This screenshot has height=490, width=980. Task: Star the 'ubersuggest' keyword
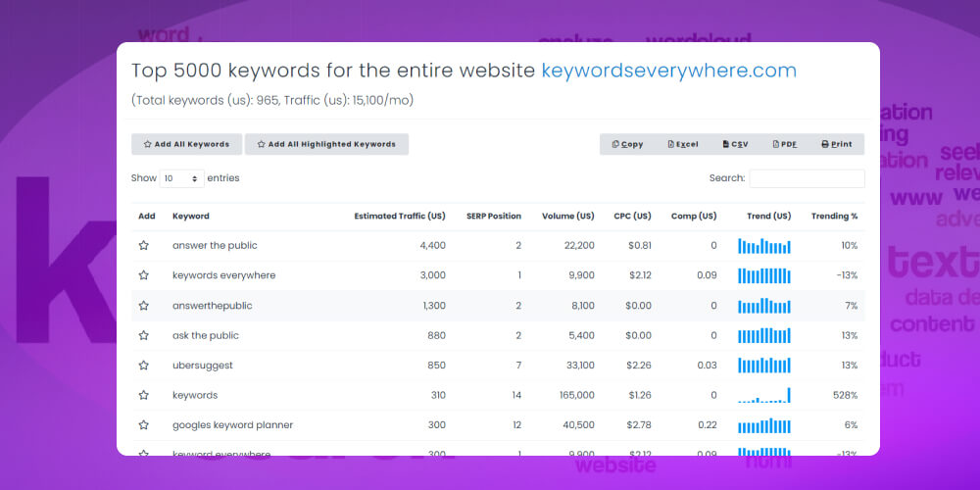[144, 366]
